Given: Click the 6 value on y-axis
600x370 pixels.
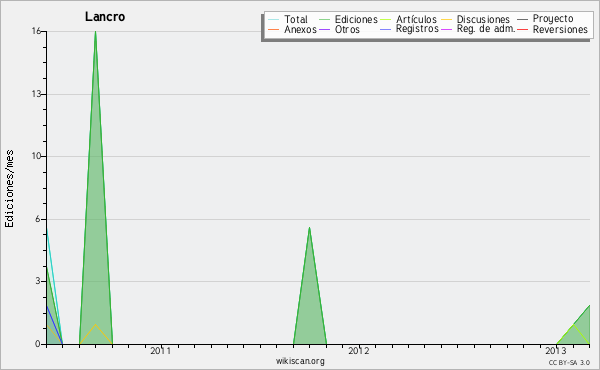Looking at the screenshot, I should coord(38,219).
